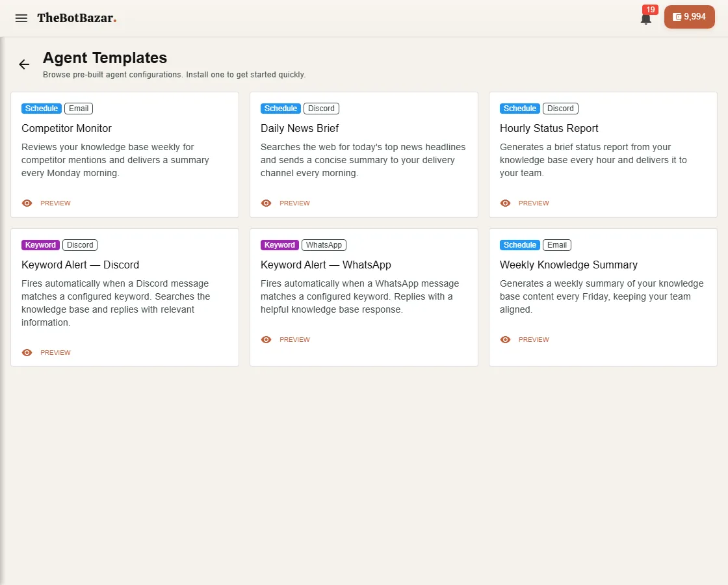Preview the Hourly Status Report template

[534, 203]
